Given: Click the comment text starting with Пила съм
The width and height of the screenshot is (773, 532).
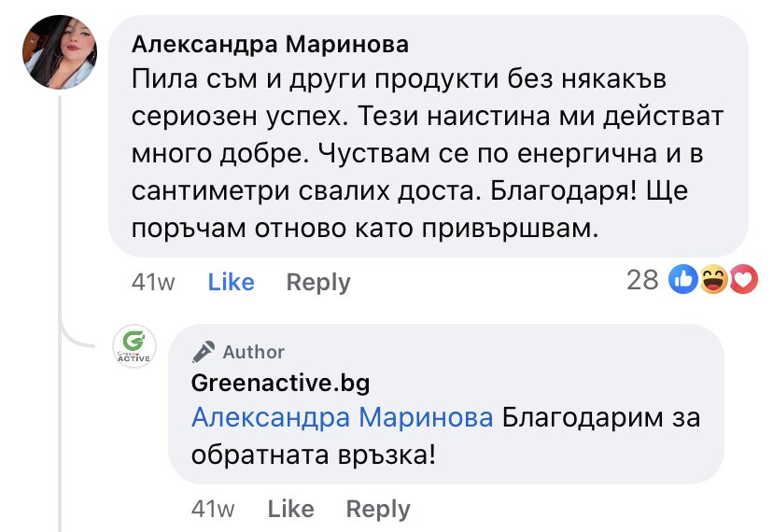Looking at the screenshot, I should click(428, 153).
